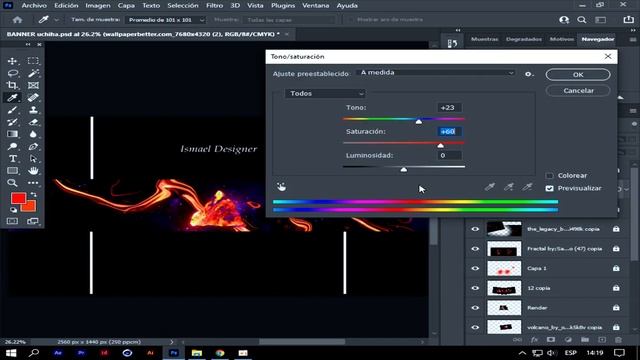640x360 pixels.
Task: Click the Tono value field
Action: [x=449, y=108]
